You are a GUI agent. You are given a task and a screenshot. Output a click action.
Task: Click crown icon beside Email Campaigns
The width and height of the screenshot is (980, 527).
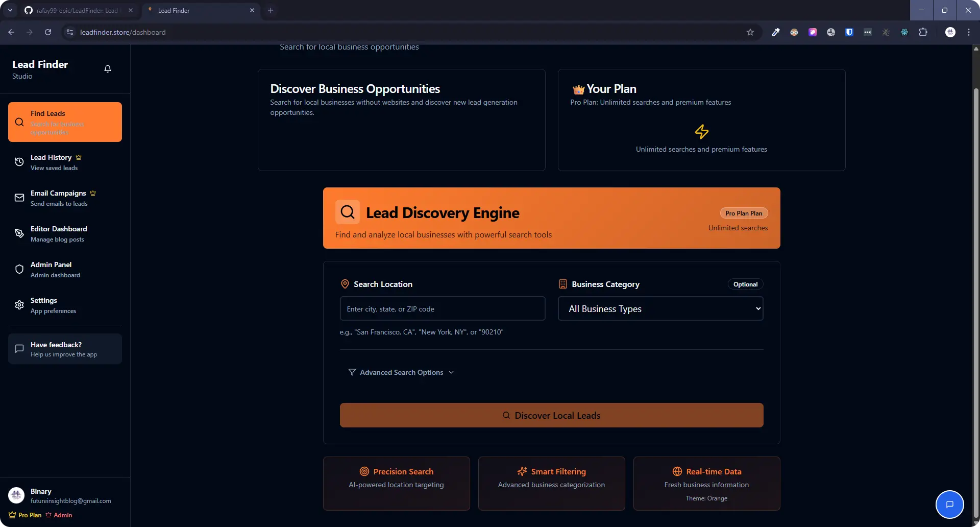93,193
